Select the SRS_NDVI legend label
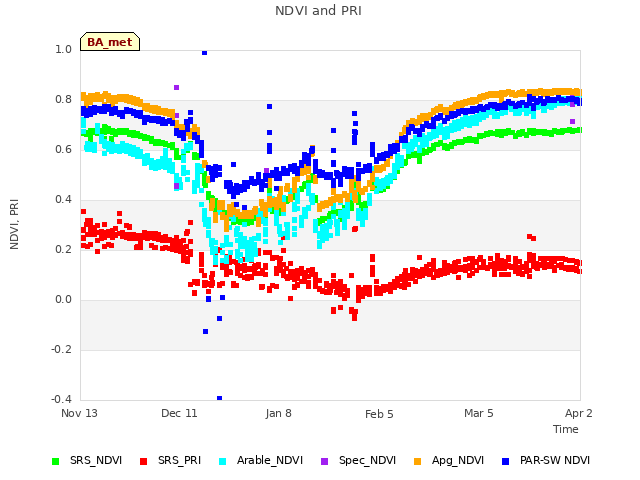This screenshot has width=640, height=480. pos(96,460)
